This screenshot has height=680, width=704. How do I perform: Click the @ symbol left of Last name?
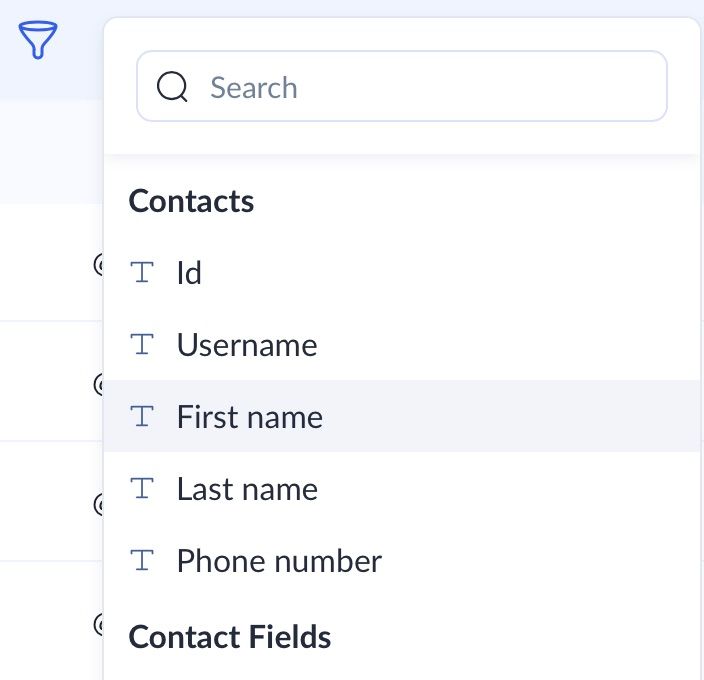point(99,504)
